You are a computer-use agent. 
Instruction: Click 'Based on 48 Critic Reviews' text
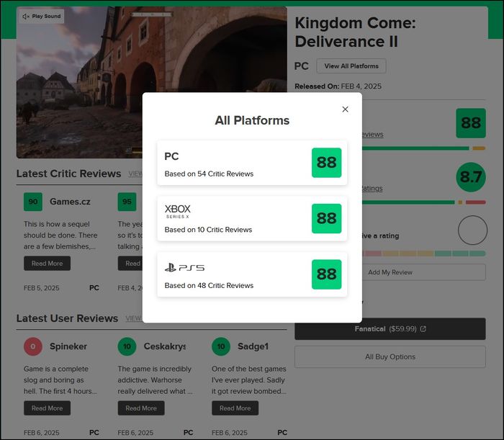point(209,286)
